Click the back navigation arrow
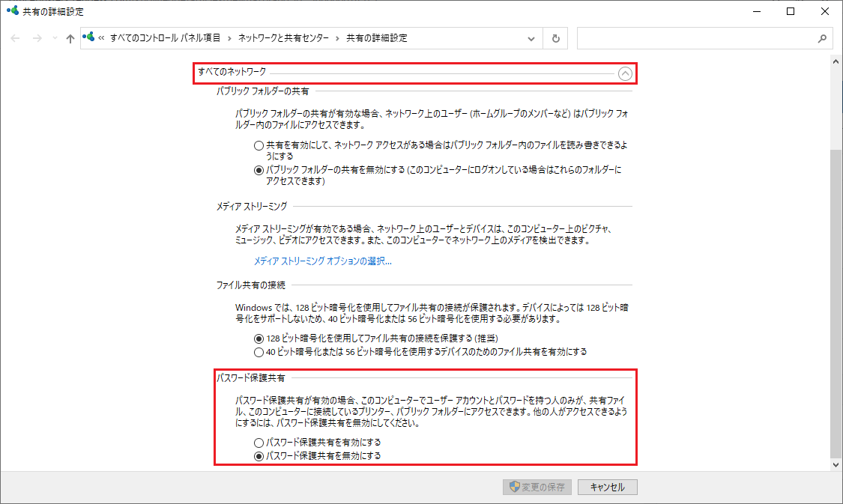This screenshot has height=504, width=843. tap(16, 38)
